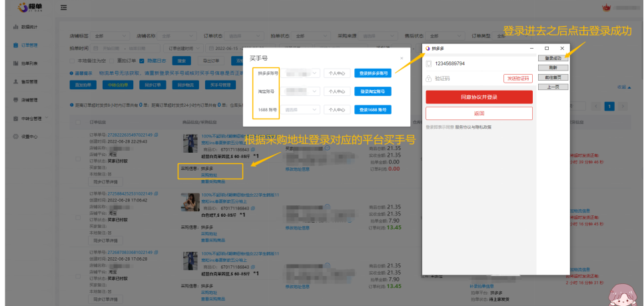Click 刷新 in the 拼多多 window
This screenshot has width=644, height=306.
[553, 67]
